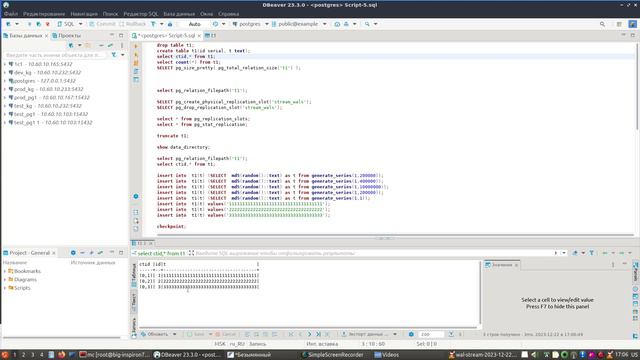This screenshot has width=640, height=360.
Task: Click the Обновить refresh button
Action: 155,334
